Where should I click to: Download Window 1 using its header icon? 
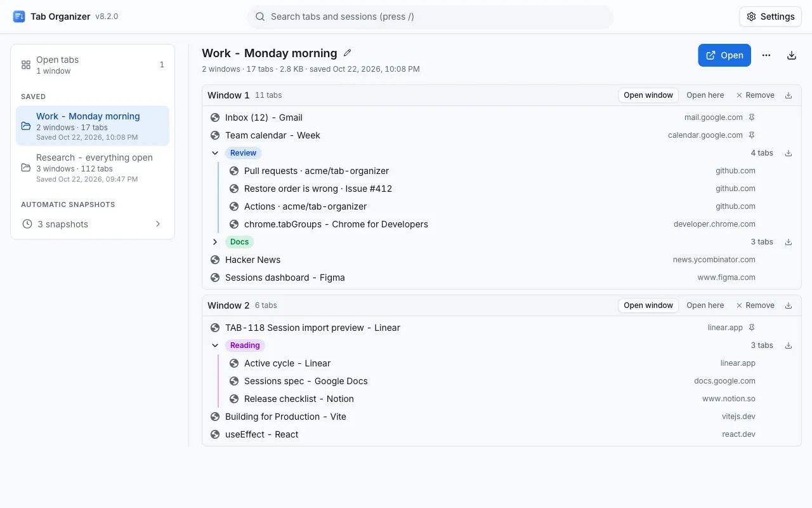point(789,95)
